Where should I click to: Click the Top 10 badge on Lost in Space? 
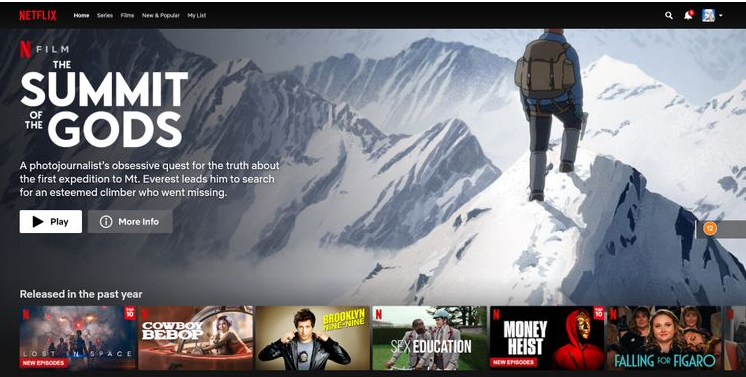click(130, 313)
